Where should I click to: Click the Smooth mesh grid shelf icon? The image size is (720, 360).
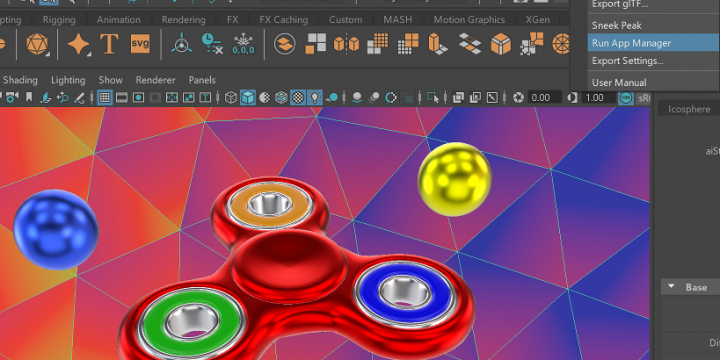pos(377,44)
